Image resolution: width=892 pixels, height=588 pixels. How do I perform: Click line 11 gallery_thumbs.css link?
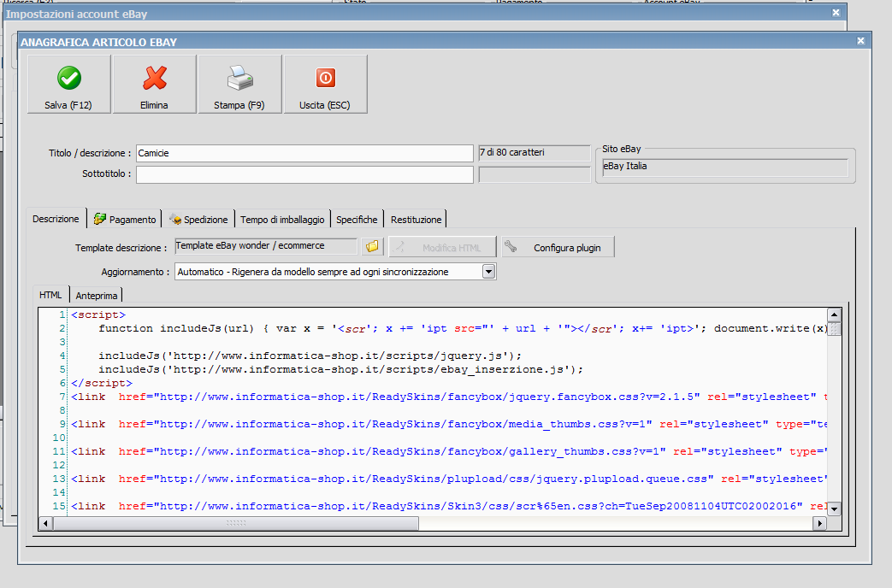449,451
